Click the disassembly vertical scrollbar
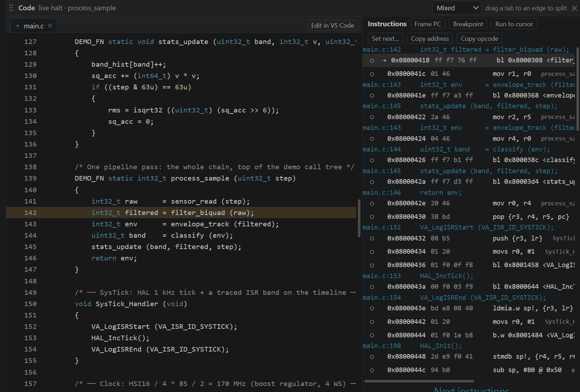This screenshot has width=580, height=392. (578, 89)
